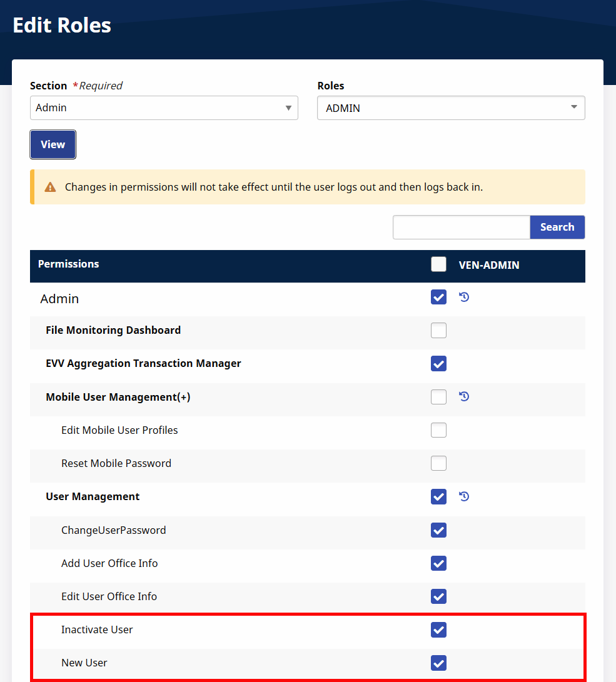Click into the permissions search text field

click(462, 227)
